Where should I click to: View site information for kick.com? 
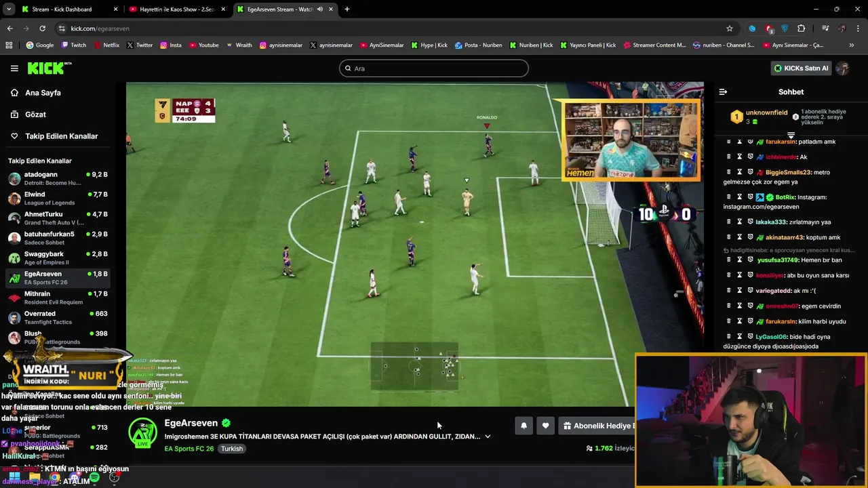coord(62,28)
